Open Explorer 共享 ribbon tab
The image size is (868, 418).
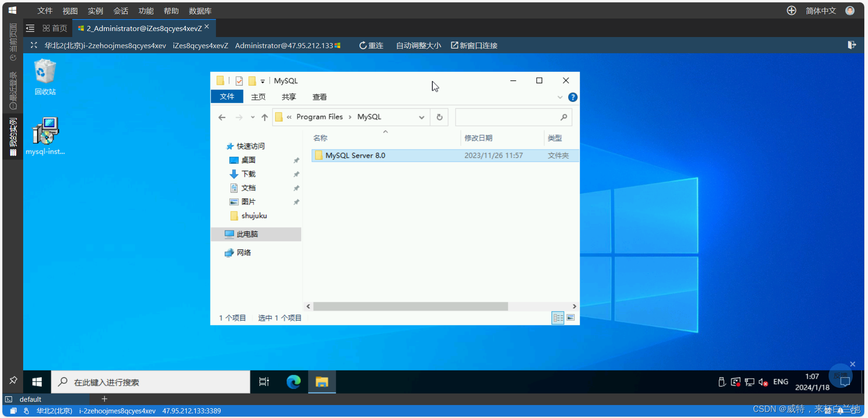click(289, 97)
